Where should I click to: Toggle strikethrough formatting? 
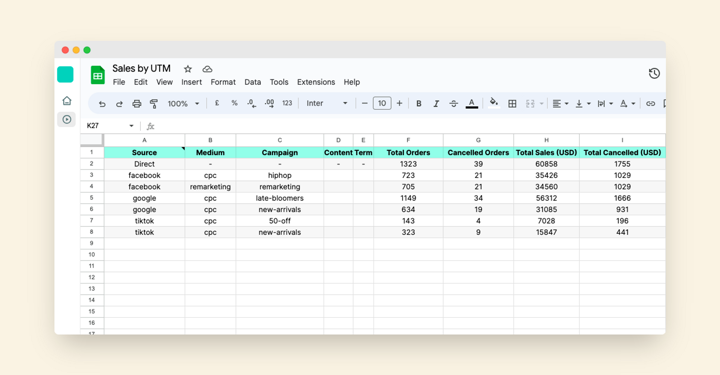click(x=454, y=104)
